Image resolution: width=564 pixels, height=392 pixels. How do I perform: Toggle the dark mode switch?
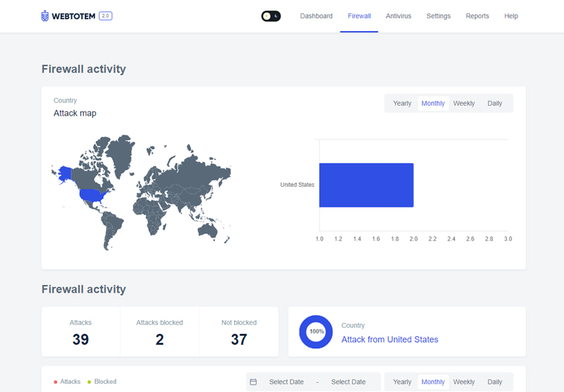point(271,16)
